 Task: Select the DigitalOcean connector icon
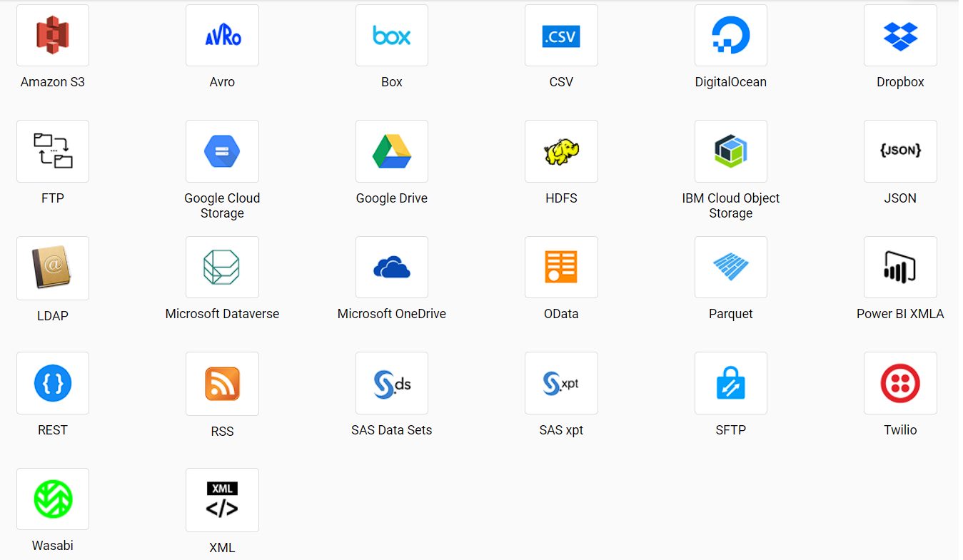click(731, 35)
